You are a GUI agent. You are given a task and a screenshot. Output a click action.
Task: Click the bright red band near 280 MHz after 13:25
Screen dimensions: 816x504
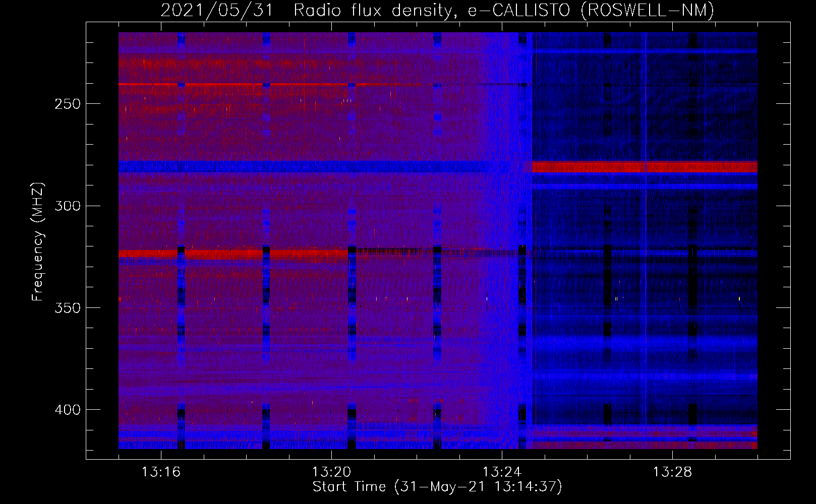645,167
